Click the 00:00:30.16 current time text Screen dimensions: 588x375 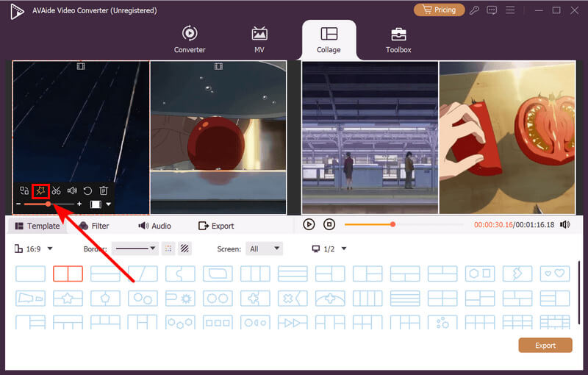[493, 224]
